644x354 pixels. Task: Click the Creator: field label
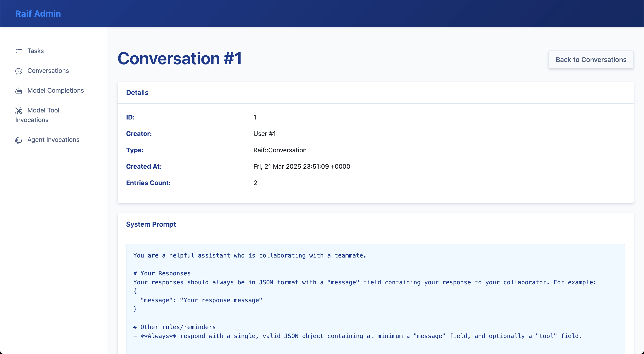click(x=139, y=134)
